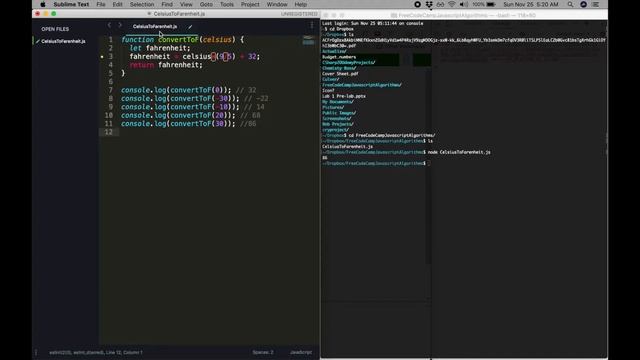Screen dimensions: 640x360
Task: Click line number 1 in the gutter
Action: click(110, 40)
